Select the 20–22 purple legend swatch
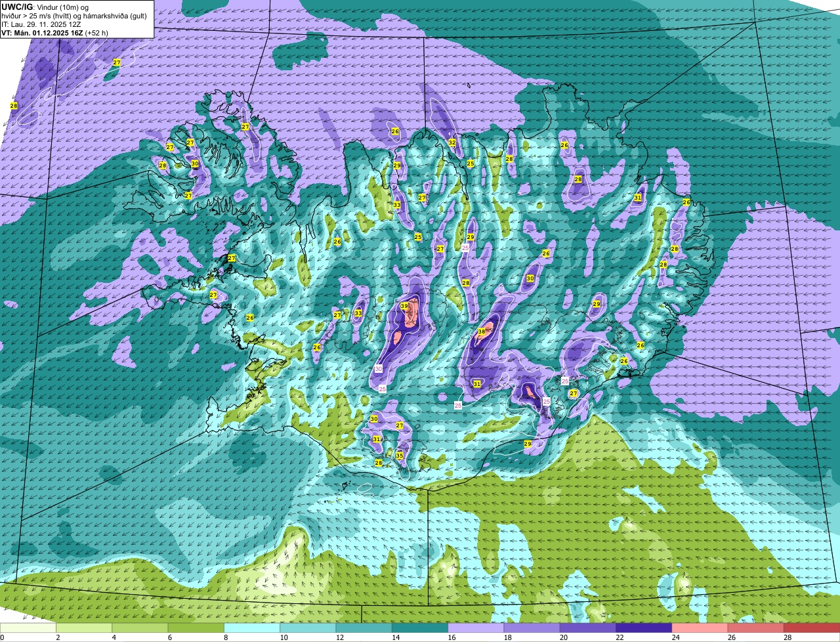Viewport: 840px width, 642px height. click(x=588, y=628)
